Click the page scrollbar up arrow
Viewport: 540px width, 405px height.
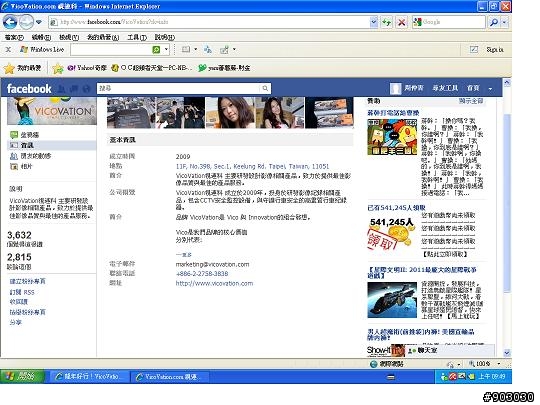coord(507,83)
